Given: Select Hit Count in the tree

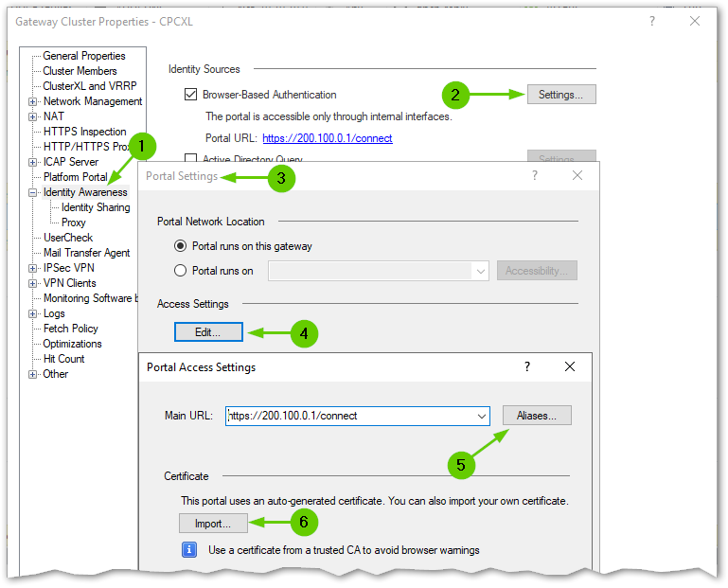Looking at the screenshot, I should [64, 359].
